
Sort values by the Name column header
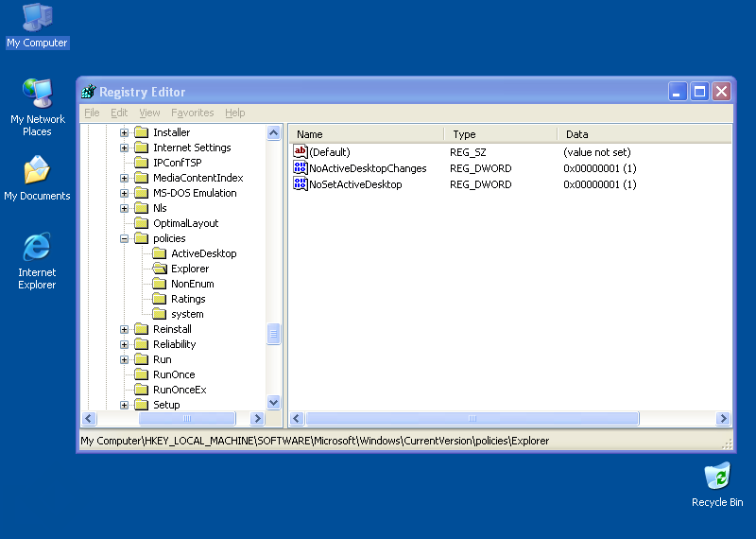pyautogui.click(x=367, y=134)
